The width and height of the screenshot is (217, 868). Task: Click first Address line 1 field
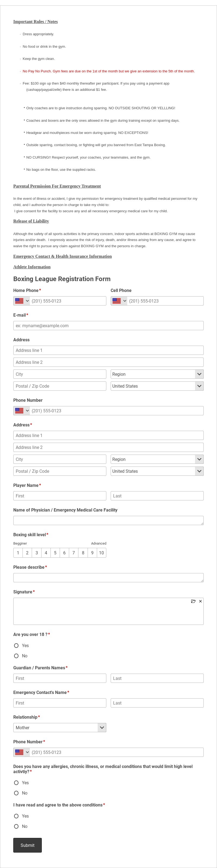tap(108, 350)
